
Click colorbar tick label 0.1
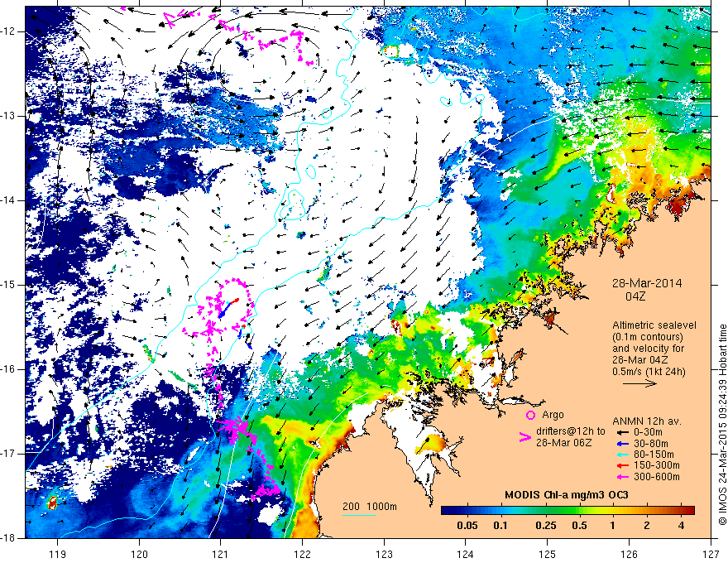[x=500, y=526]
